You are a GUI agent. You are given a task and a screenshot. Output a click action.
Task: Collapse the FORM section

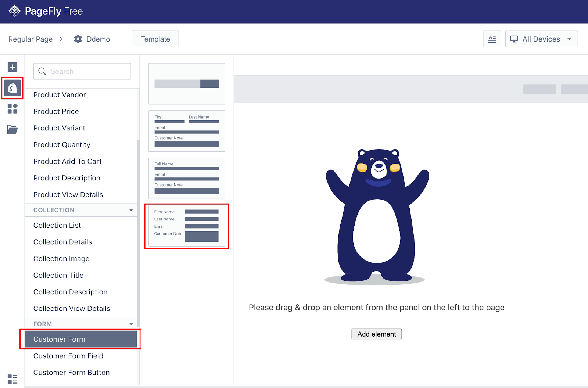pyautogui.click(x=131, y=324)
